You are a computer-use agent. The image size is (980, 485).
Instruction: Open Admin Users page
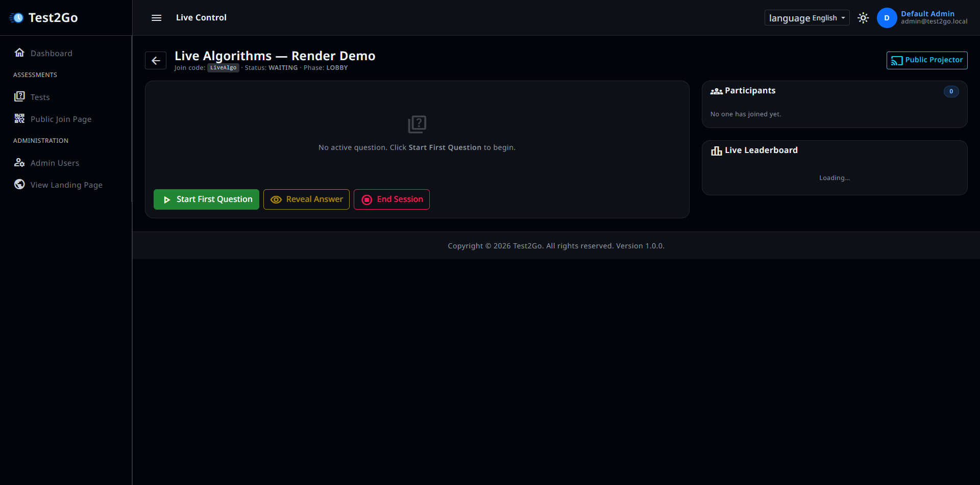tap(55, 163)
